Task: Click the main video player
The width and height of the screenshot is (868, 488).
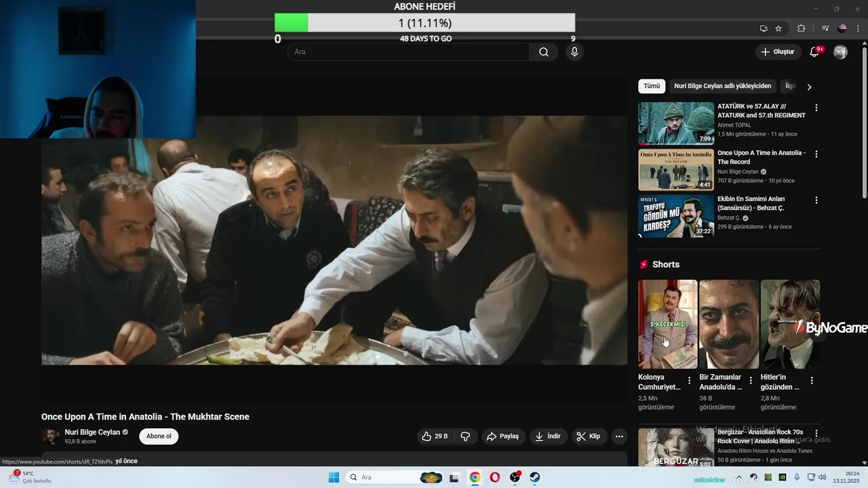Action: tap(334, 240)
